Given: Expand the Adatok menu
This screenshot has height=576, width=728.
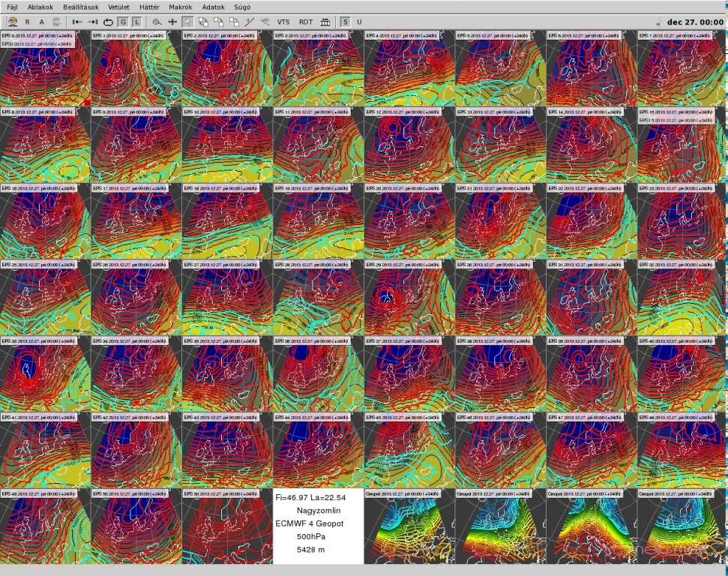Looking at the screenshot, I should [214, 7].
